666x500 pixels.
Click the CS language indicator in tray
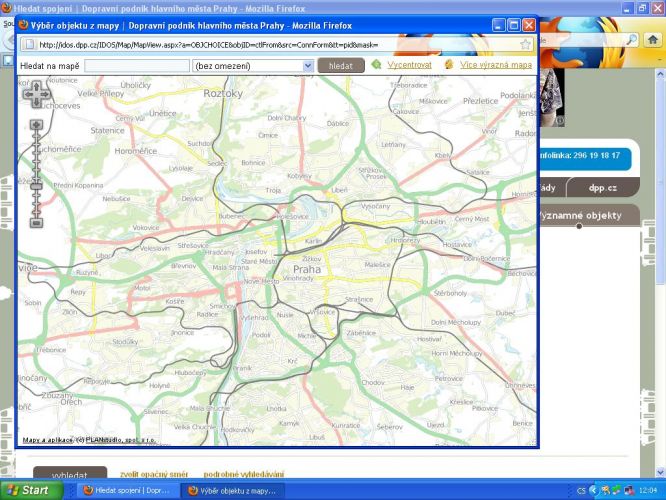581,491
